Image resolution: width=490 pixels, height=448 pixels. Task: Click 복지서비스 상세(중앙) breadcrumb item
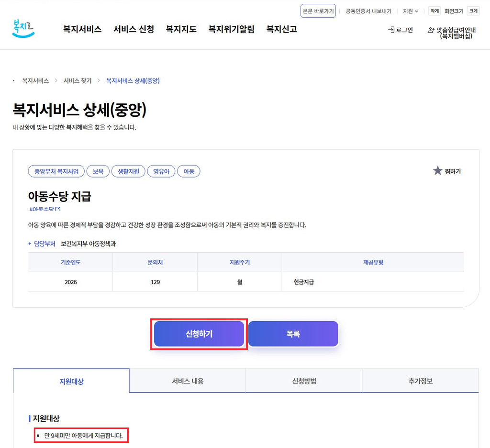click(x=133, y=81)
